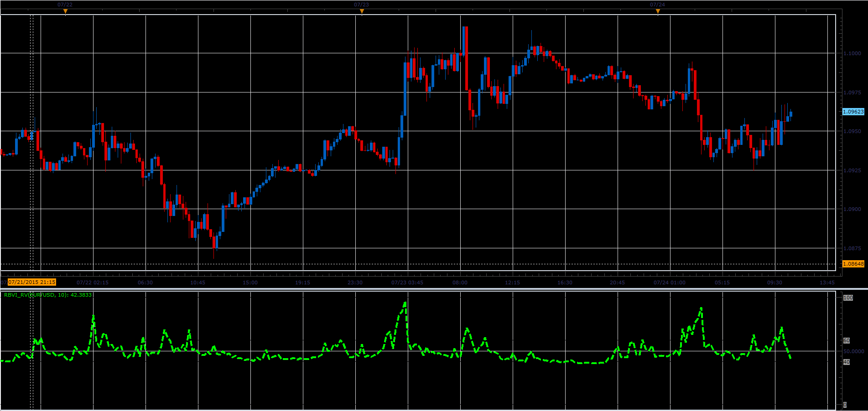Click the indicator scale level 60
The height and width of the screenshot is (411, 868).
coord(847,340)
